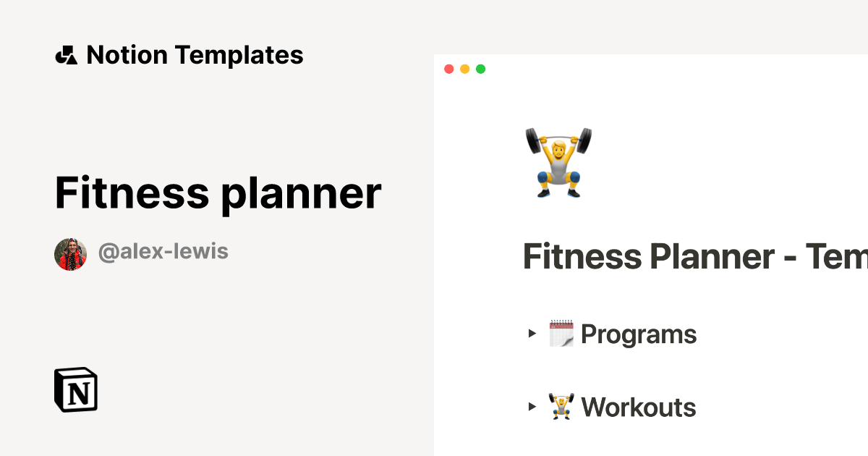
Task: Click the "Fitness planner" template title
Action: pyautogui.click(x=218, y=193)
